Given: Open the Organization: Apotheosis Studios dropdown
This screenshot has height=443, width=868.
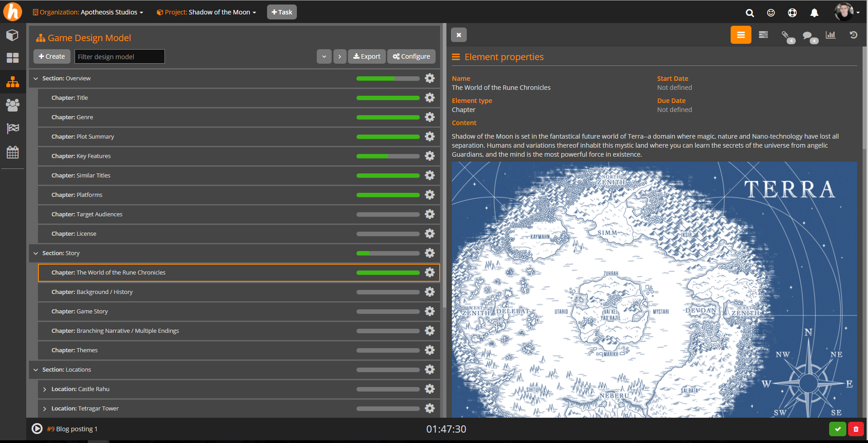Looking at the screenshot, I should (x=88, y=12).
